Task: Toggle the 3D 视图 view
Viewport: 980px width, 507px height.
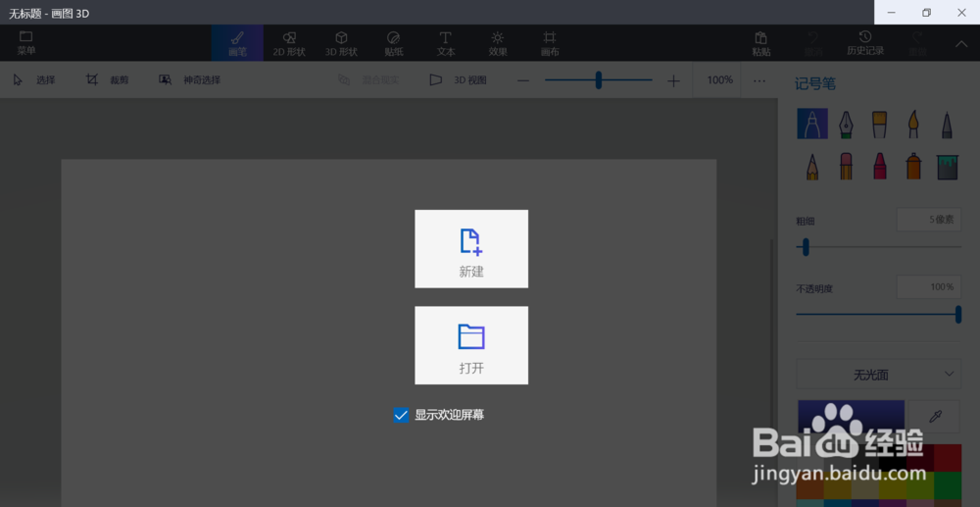Action: point(458,80)
